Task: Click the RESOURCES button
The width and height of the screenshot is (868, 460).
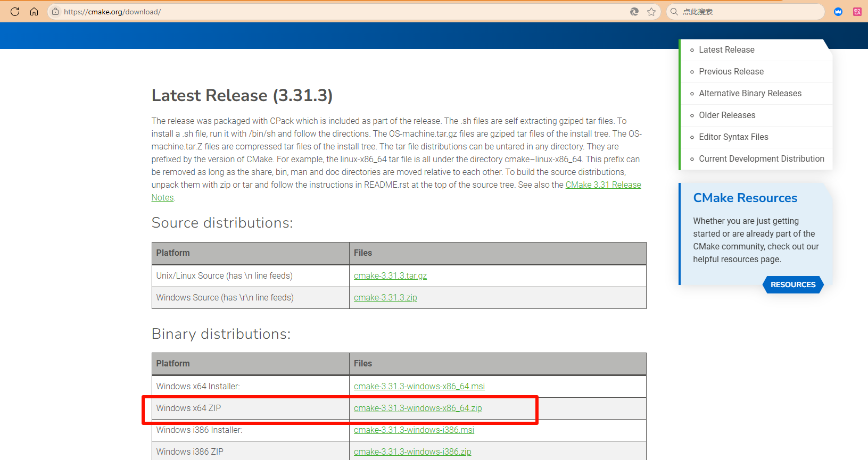Action: click(793, 285)
